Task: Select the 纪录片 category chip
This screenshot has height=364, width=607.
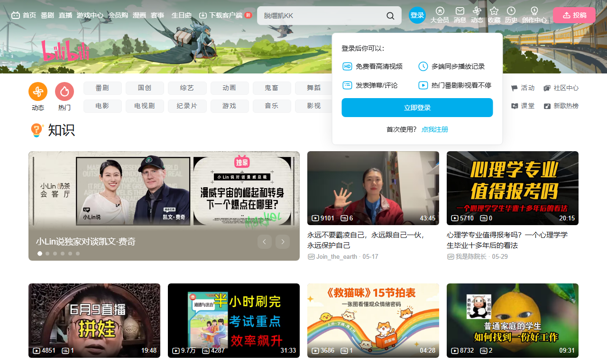Action: pos(187,106)
